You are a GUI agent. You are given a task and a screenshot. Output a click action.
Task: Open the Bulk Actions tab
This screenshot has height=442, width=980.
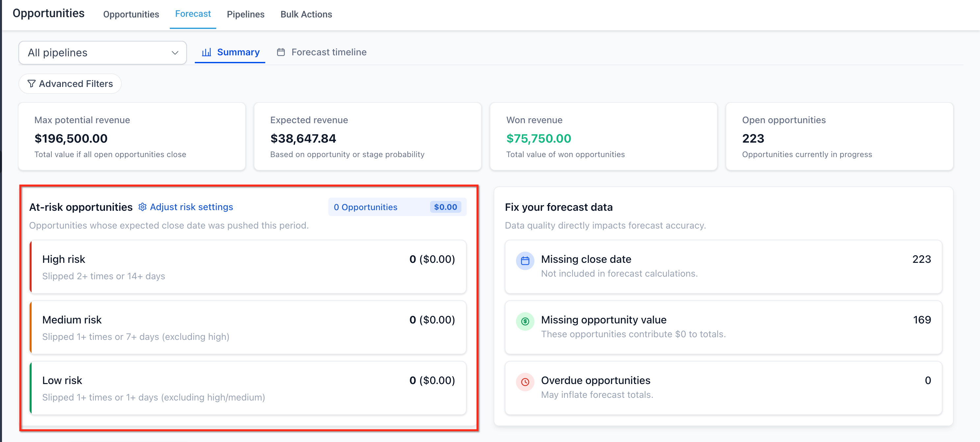[306, 14]
